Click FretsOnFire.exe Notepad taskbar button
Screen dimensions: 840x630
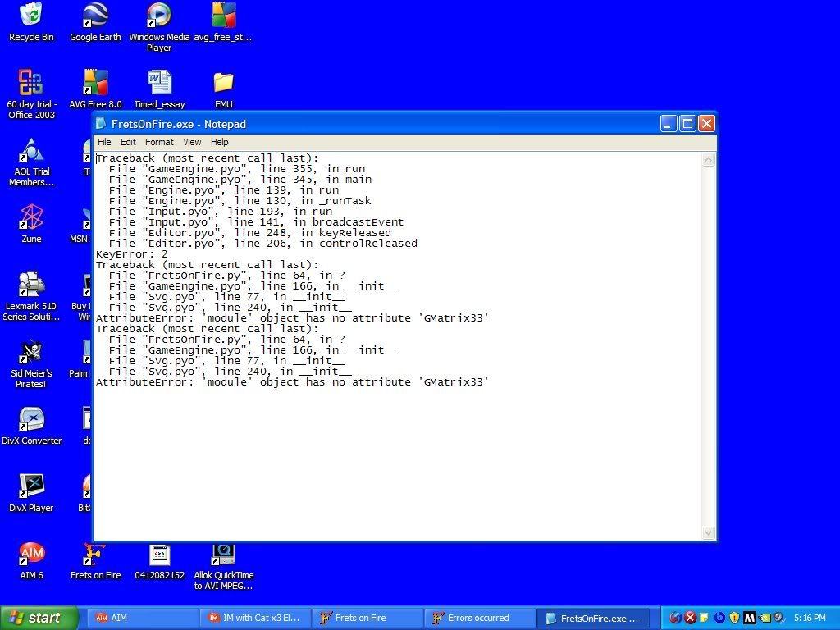(x=592, y=618)
